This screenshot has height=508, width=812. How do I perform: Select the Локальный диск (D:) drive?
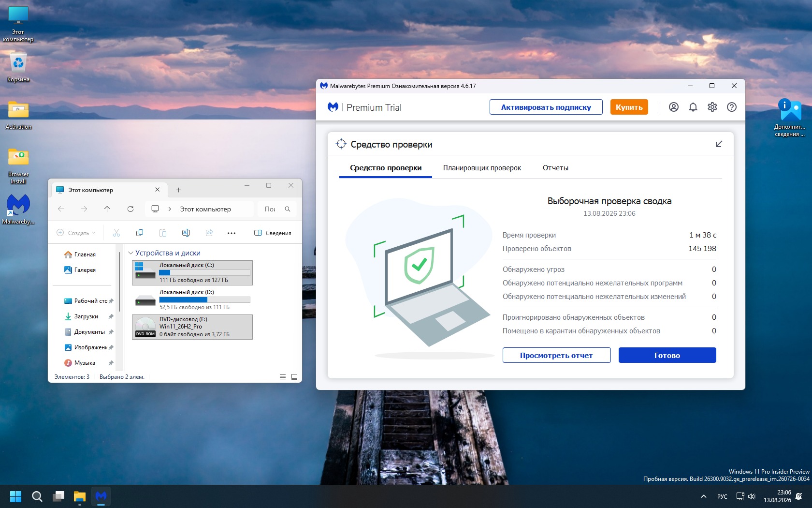pyautogui.click(x=192, y=300)
